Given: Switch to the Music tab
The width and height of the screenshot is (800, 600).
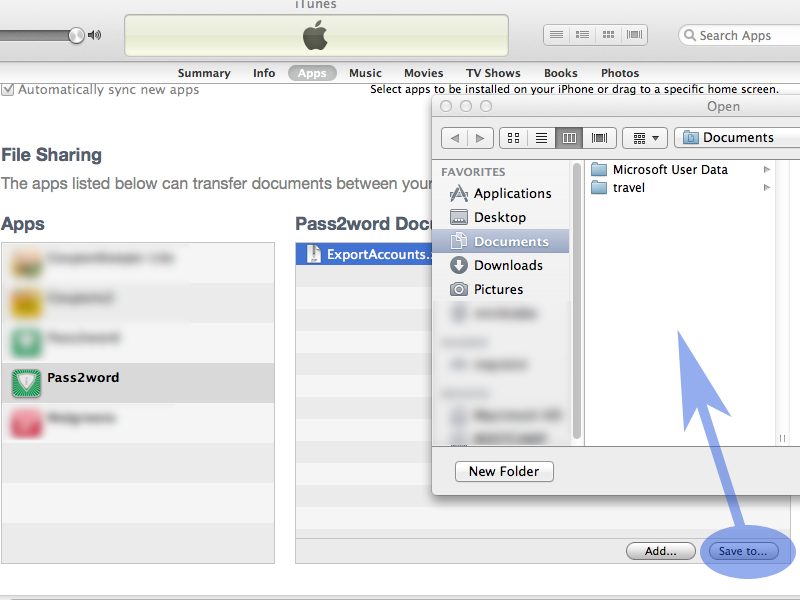Looking at the screenshot, I should click(x=365, y=73).
